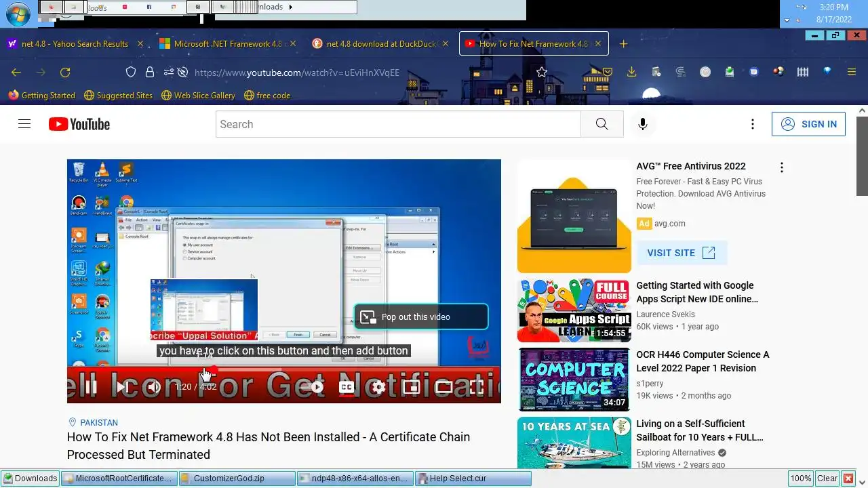Open ndp48-x86-x64-allos taskbar item
The height and width of the screenshot is (488, 868).
(355, 479)
